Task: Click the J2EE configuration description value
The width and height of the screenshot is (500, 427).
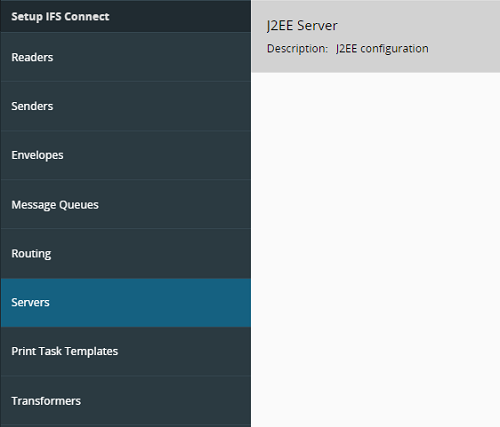Action: (382, 49)
